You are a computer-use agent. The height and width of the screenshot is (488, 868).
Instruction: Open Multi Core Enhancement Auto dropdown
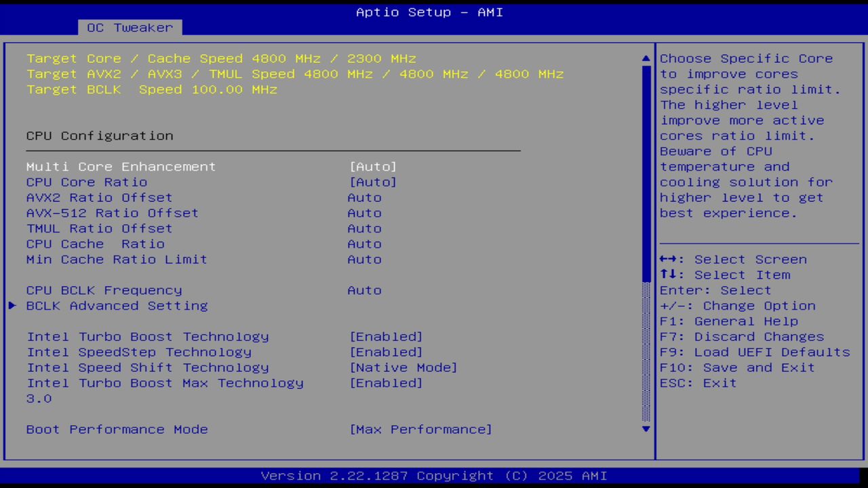(373, 167)
